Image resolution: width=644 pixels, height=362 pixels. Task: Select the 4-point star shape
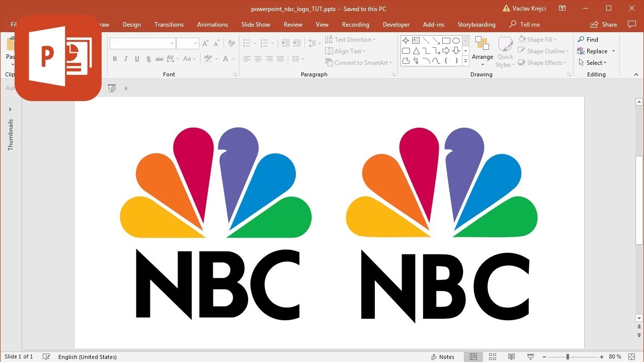pos(406,41)
